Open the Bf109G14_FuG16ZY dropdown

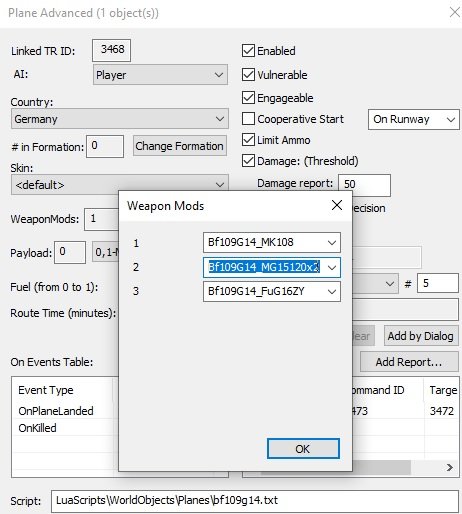(x=332, y=292)
